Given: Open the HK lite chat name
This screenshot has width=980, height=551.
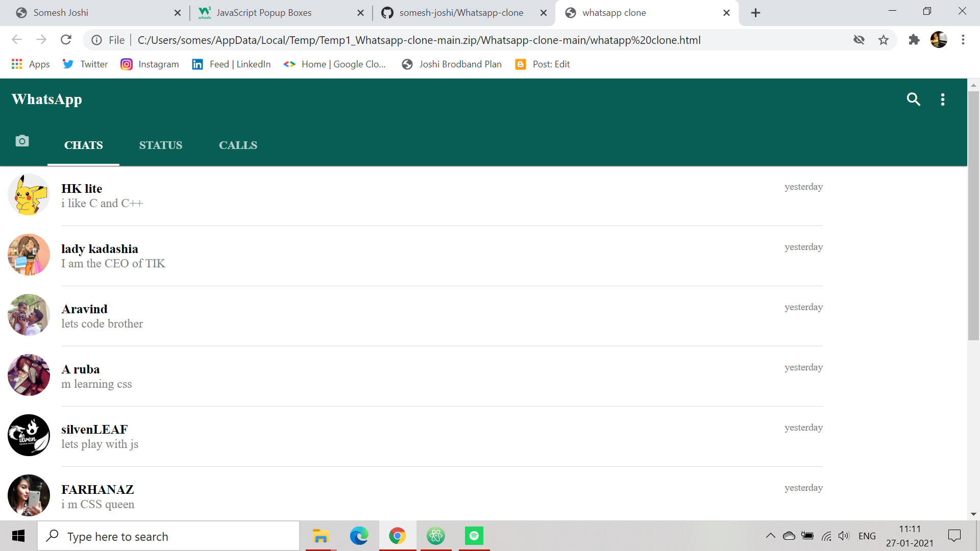Looking at the screenshot, I should click(82, 189).
